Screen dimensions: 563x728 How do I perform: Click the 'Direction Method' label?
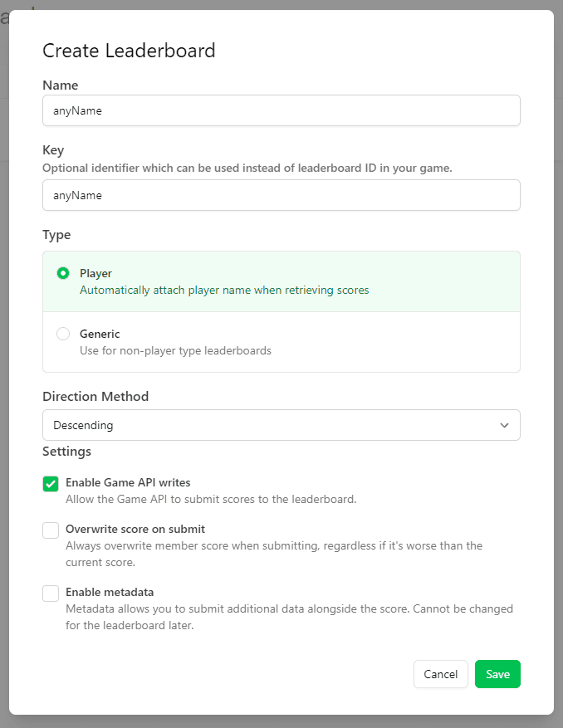[95, 396]
